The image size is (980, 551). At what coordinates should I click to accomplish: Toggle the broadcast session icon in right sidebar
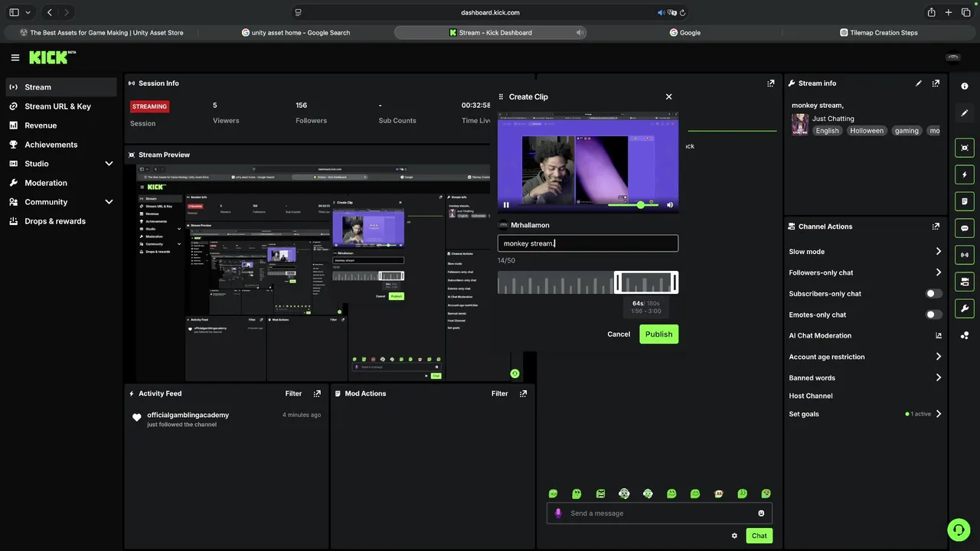(965, 255)
